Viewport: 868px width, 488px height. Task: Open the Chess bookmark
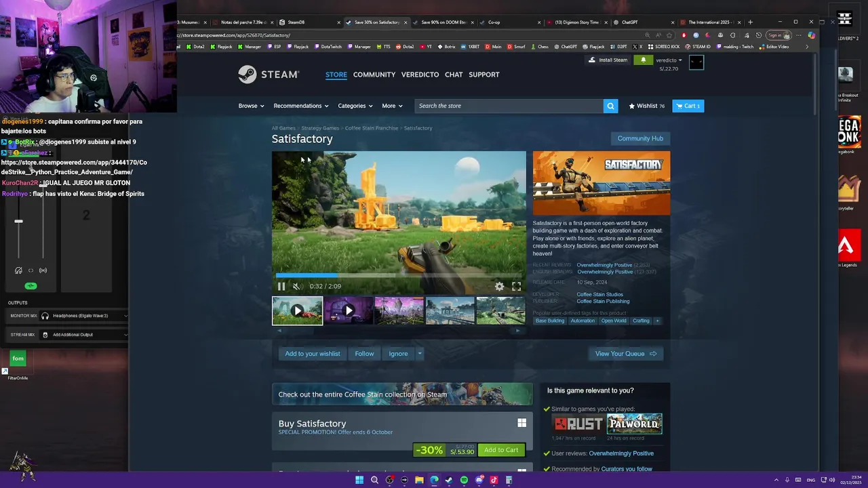(x=539, y=47)
